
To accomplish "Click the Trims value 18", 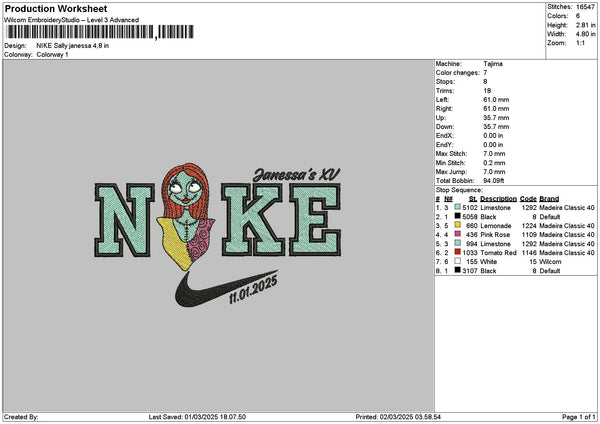I will tap(487, 91).
